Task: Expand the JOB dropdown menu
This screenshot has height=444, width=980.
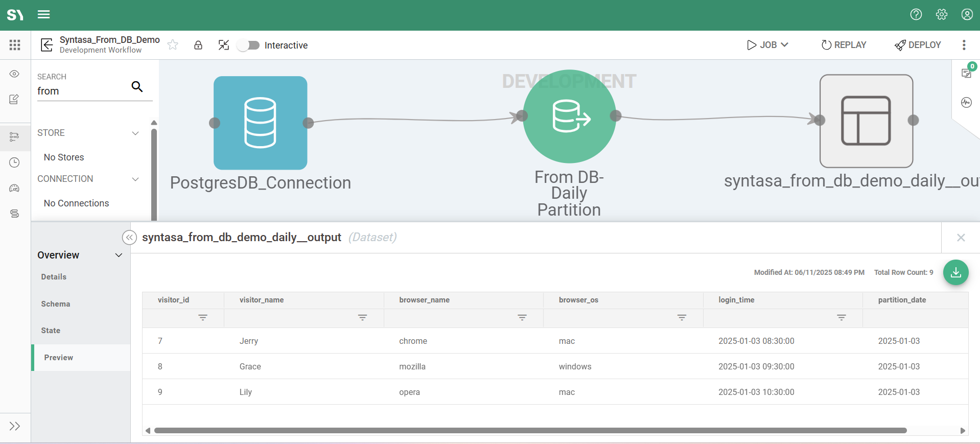Action: coord(767,45)
